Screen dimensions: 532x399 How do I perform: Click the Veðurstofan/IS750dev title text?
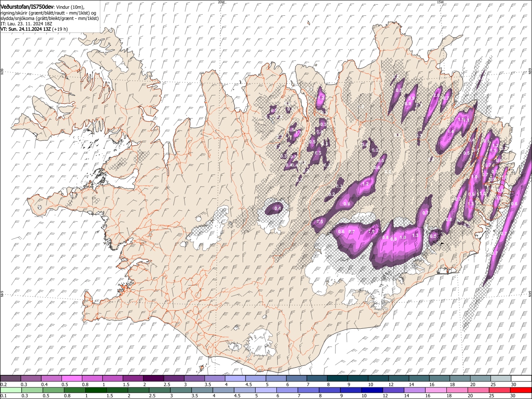pyautogui.click(x=27, y=7)
